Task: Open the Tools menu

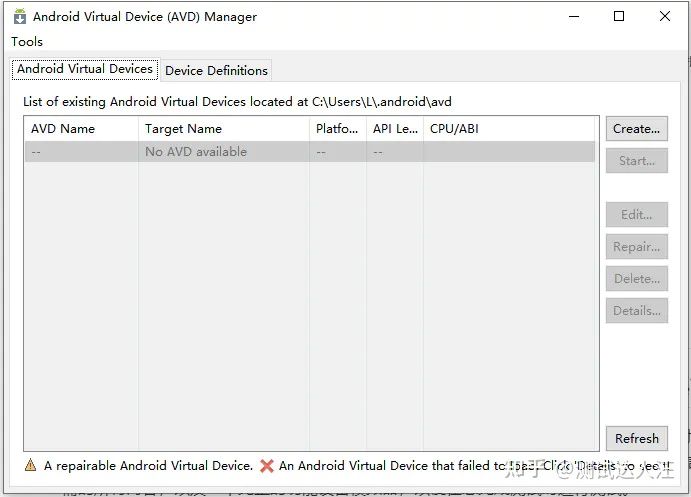Action: coord(27,41)
